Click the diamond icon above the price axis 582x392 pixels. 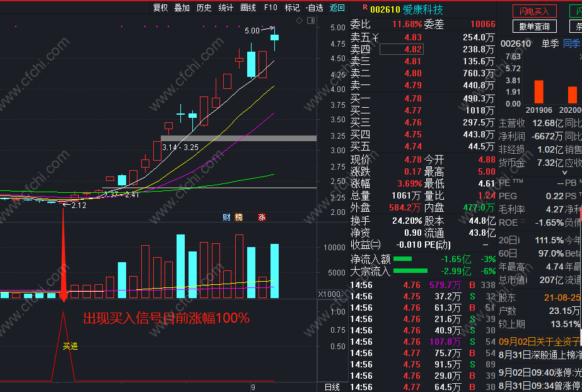click(x=299, y=21)
